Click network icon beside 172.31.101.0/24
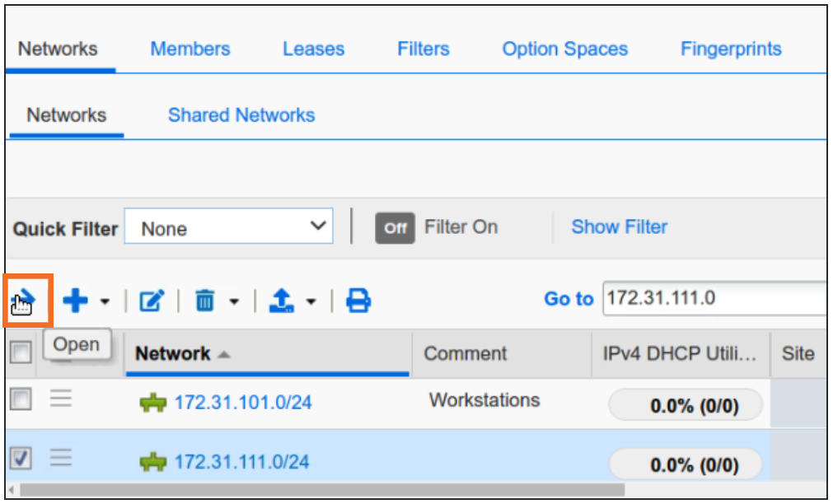Image resolution: width=833 pixels, height=504 pixels. (x=153, y=404)
